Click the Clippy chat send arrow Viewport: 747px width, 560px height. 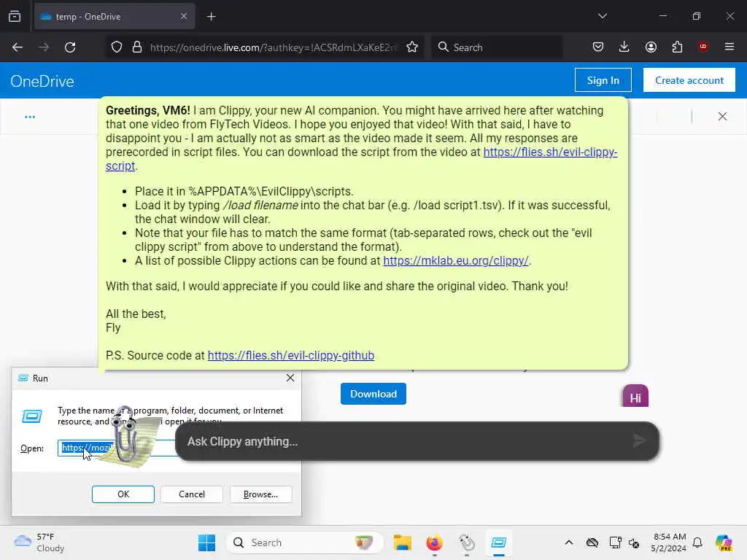point(639,441)
